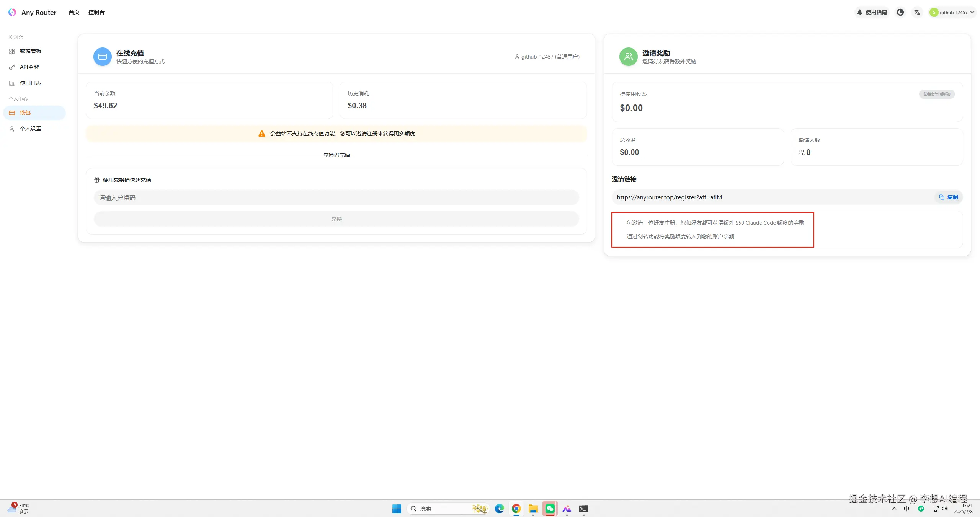980x517 pixels.
Task: Toggle dark mode with the moon icon
Action: click(x=900, y=12)
